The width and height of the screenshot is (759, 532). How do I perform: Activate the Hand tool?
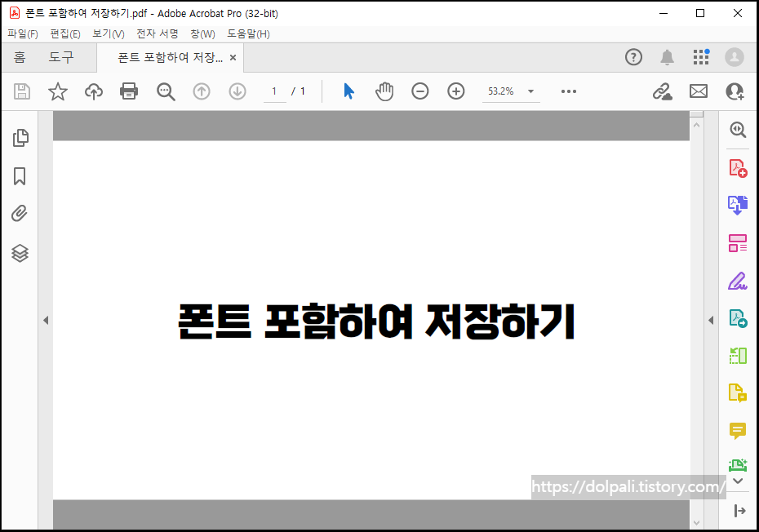(384, 91)
